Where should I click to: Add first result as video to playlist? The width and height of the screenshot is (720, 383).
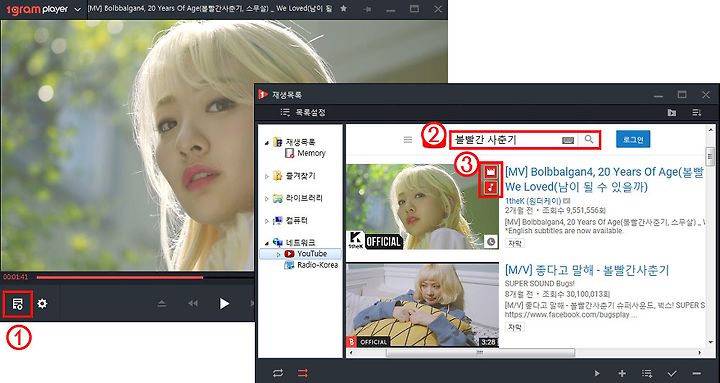click(x=491, y=172)
